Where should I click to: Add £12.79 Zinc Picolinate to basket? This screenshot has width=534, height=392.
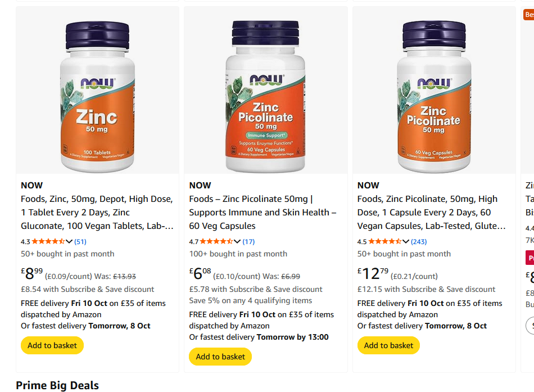pyautogui.click(x=388, y=345)
